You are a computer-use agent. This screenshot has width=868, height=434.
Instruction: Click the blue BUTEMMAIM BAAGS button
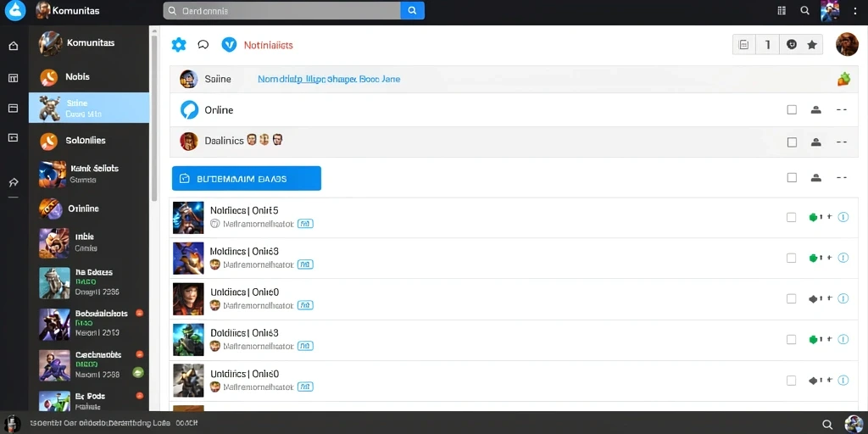[x=247, y=178]
